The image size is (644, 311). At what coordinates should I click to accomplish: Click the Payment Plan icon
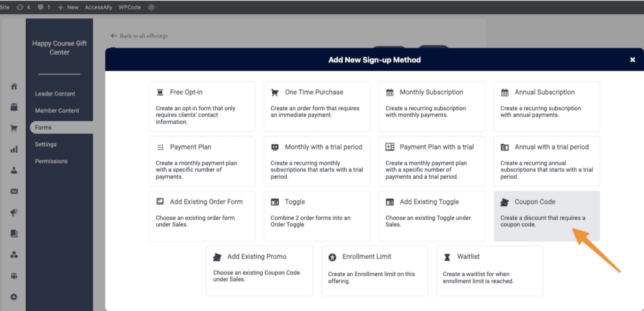[x=160, y=147]
